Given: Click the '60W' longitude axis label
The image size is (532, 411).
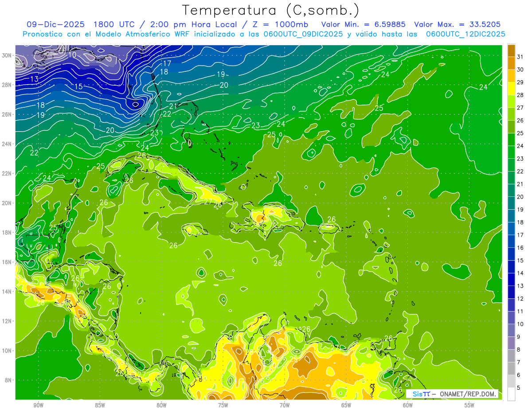Looking at the screenshot, I should (x=408, y=405).
